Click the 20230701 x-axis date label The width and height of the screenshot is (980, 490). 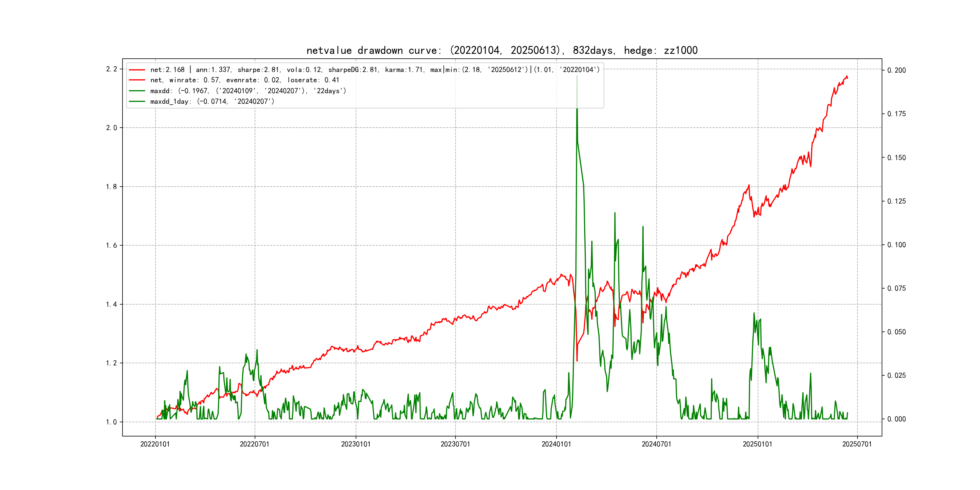pos(456,444)
